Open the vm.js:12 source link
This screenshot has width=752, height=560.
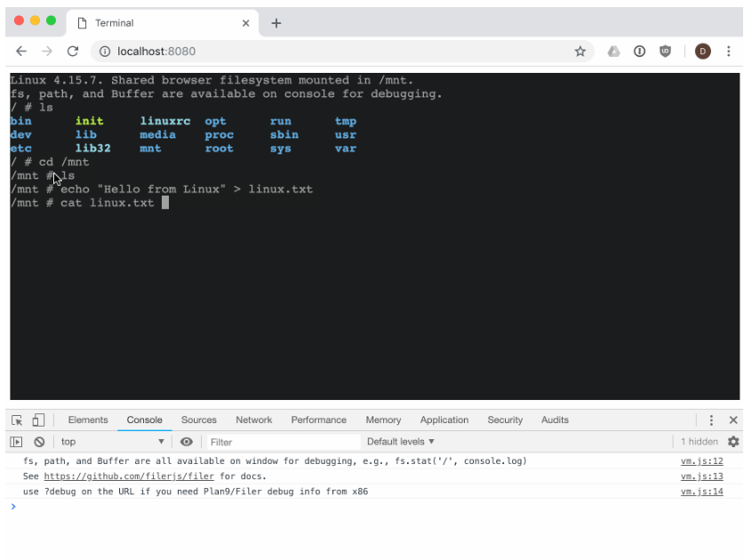point(701,461)
